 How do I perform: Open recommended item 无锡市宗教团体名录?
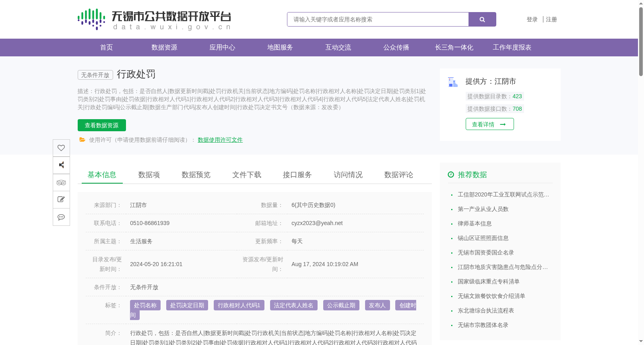pos(483,325)
